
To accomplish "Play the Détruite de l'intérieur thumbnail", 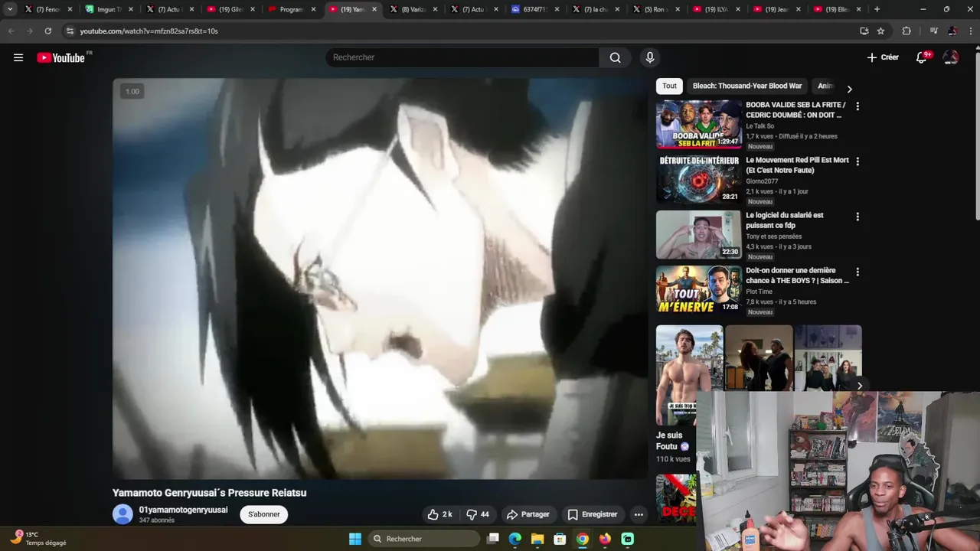I will pyautogui.click(x=698, y=179).
